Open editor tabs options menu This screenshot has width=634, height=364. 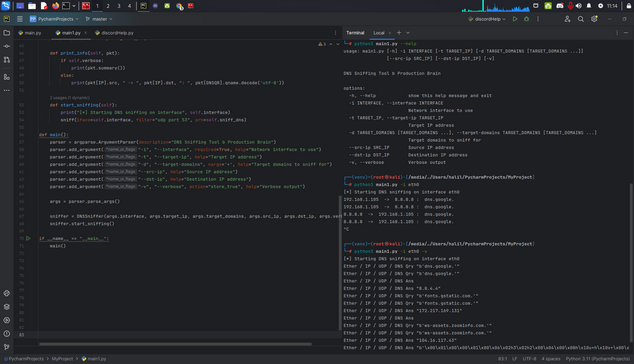point(335,33)
